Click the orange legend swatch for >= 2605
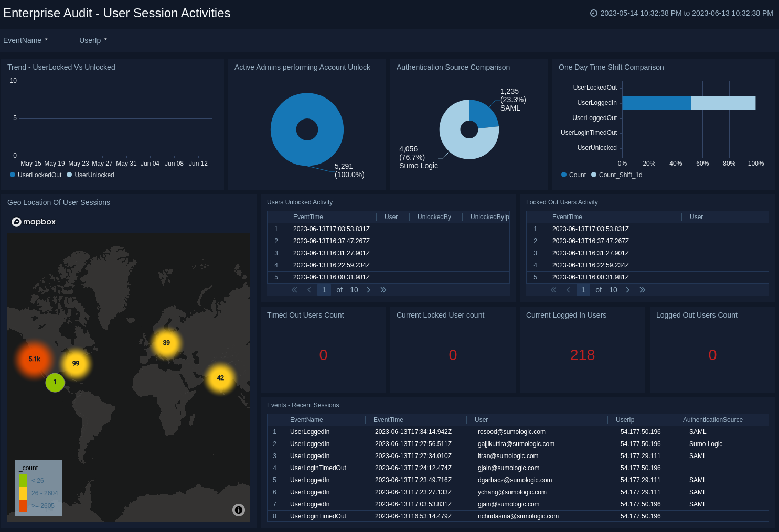This screenshot has width=779, height=532. point(23,506)
